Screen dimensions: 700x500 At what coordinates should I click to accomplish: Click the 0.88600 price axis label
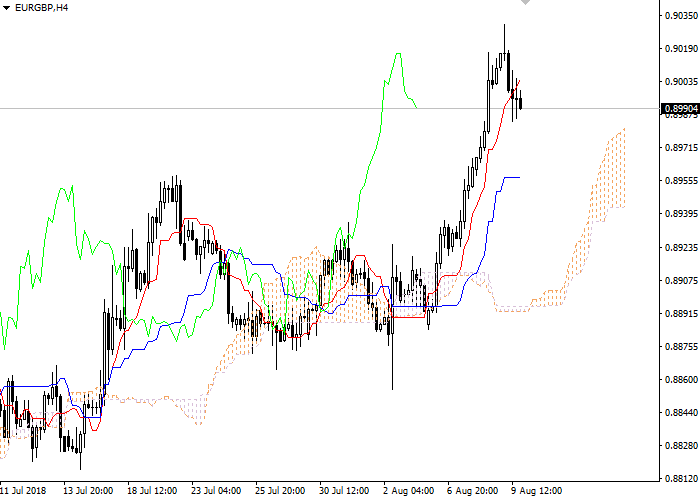[681, 380]
